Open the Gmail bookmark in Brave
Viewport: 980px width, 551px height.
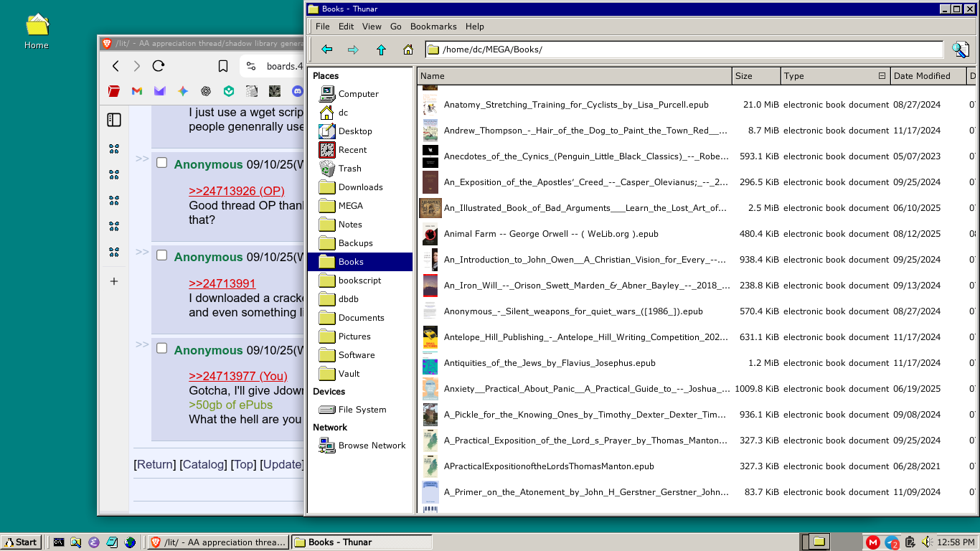point(137,91)
